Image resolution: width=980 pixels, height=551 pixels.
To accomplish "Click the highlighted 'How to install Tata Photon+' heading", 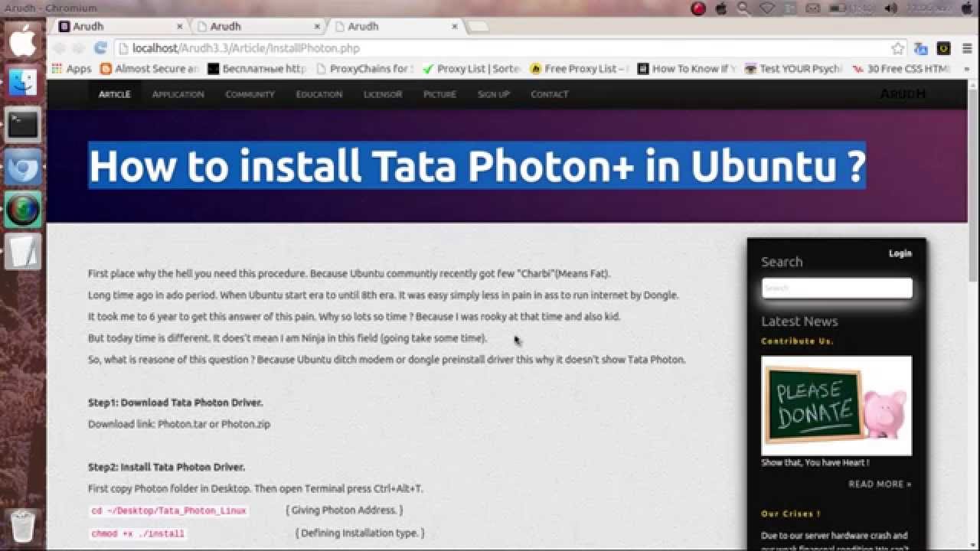I will [477, 165].
